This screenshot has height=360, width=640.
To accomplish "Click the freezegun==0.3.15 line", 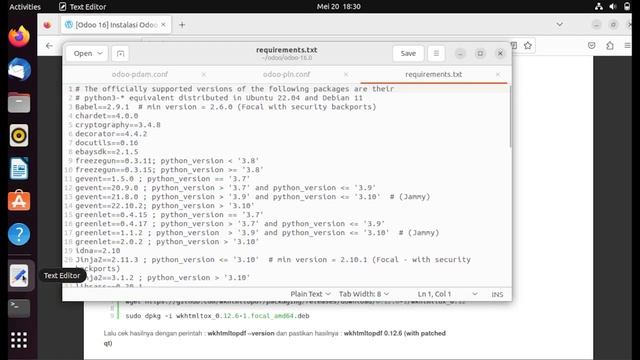I will pos(169,170).
